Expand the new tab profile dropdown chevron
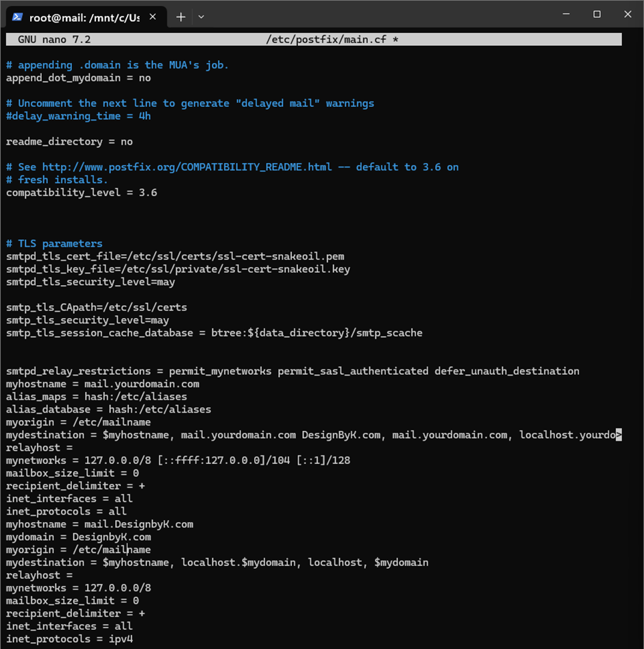 click(201, 17)
